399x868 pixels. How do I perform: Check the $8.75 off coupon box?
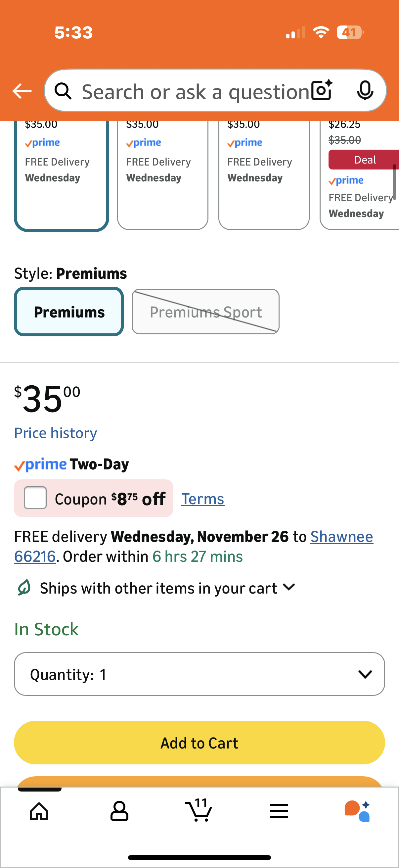(x=35, y=498)
